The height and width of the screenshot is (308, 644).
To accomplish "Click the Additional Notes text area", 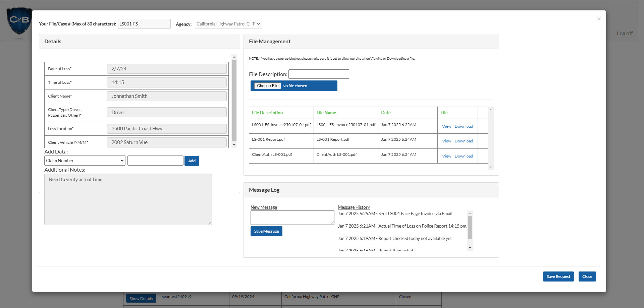I will 128,199.
